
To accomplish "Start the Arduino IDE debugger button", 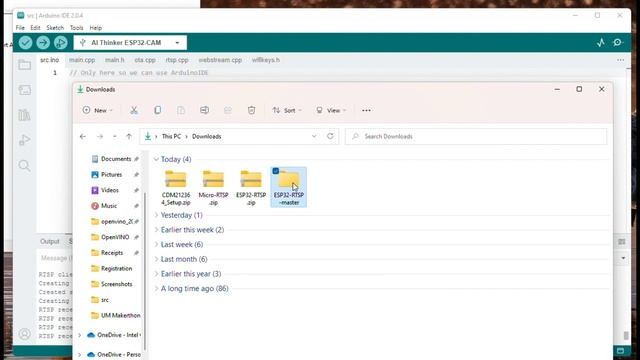I will (60, 42).
